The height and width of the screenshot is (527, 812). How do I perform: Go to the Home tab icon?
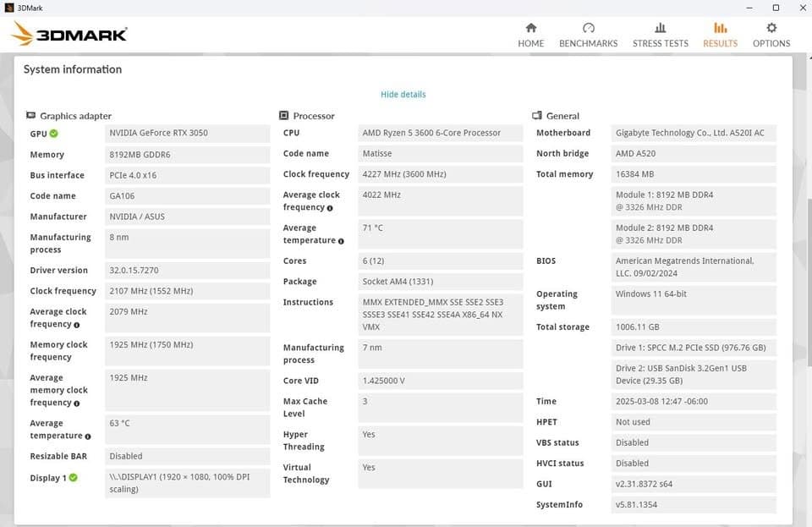(531, 28)
